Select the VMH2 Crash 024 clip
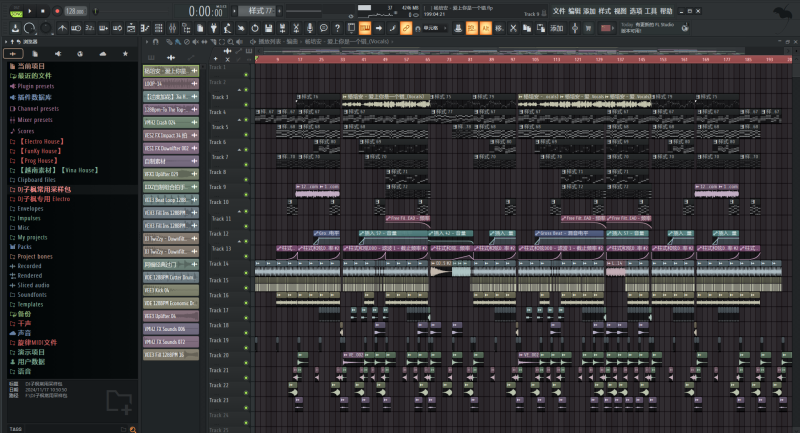 [171, 122]
